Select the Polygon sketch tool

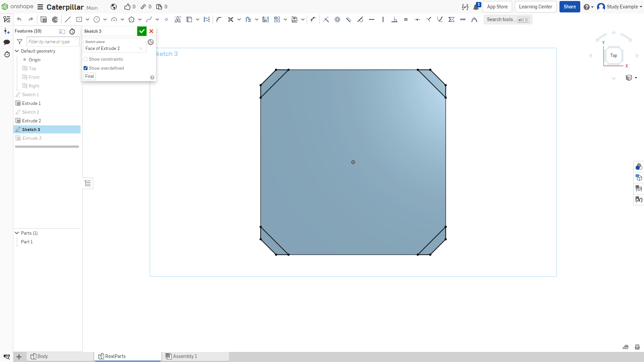pos(131,19)
